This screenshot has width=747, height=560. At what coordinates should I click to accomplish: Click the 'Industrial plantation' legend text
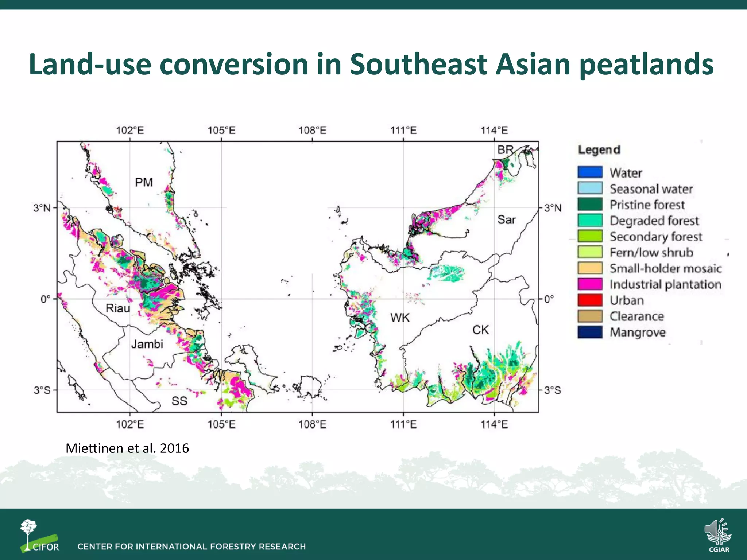666,284
